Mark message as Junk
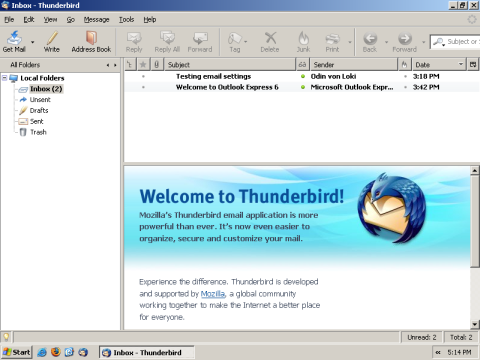The width and height of the screenshot is (480, 360). click(x=303, y=41)
